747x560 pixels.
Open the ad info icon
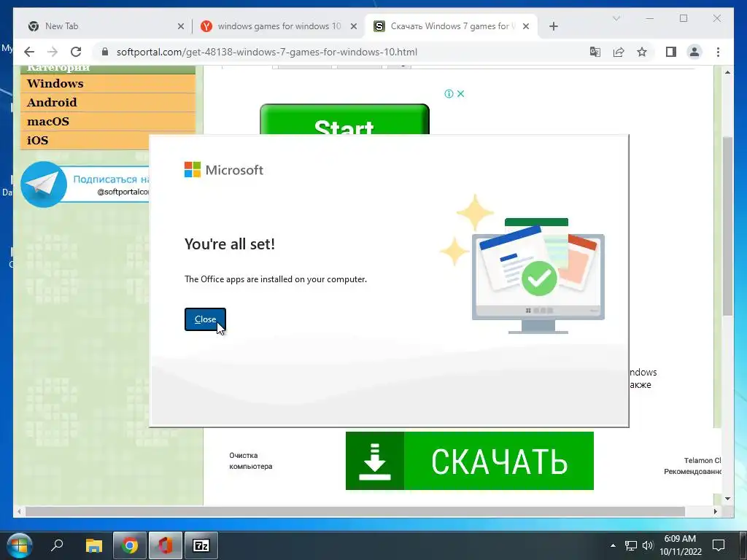(449, 93)
